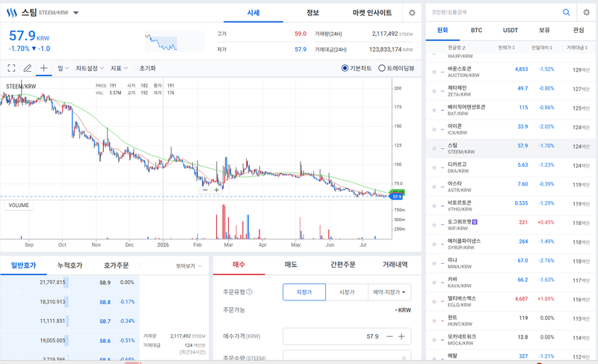Select the BTC market tab
The image size is (598, 364).
point(476,30)
